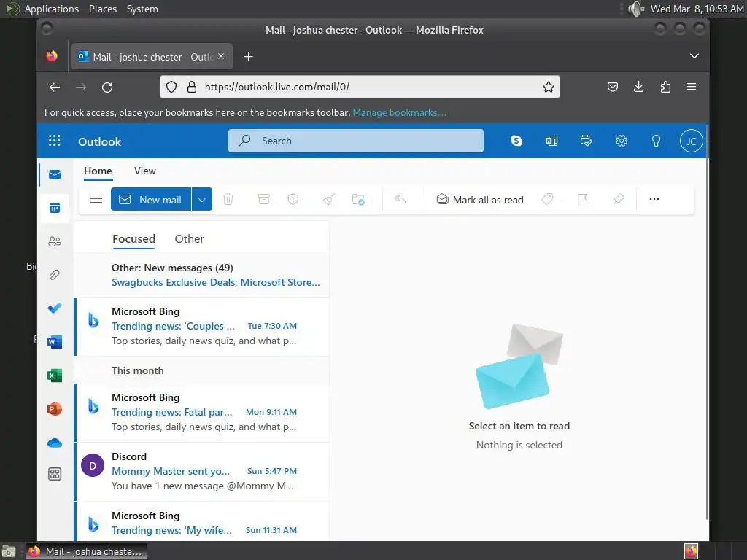Click Mark all as read

click(480, 200)
